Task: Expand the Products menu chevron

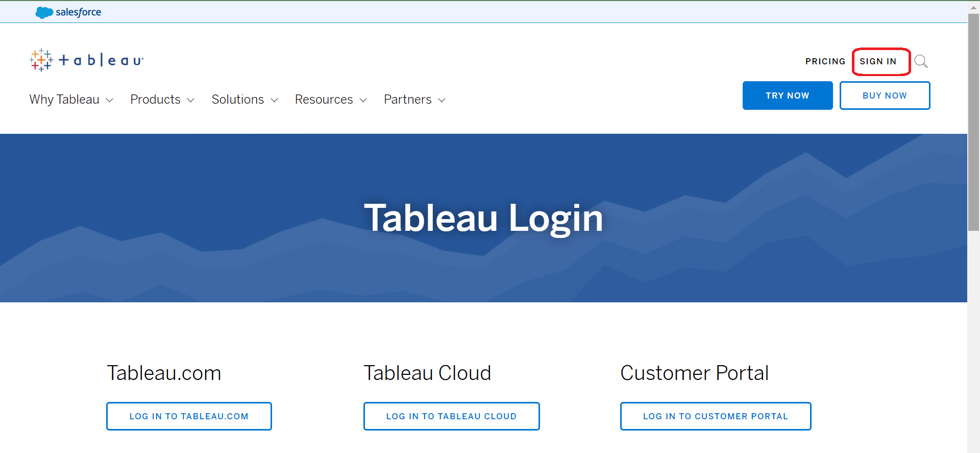Action: [x=190, y=100]
